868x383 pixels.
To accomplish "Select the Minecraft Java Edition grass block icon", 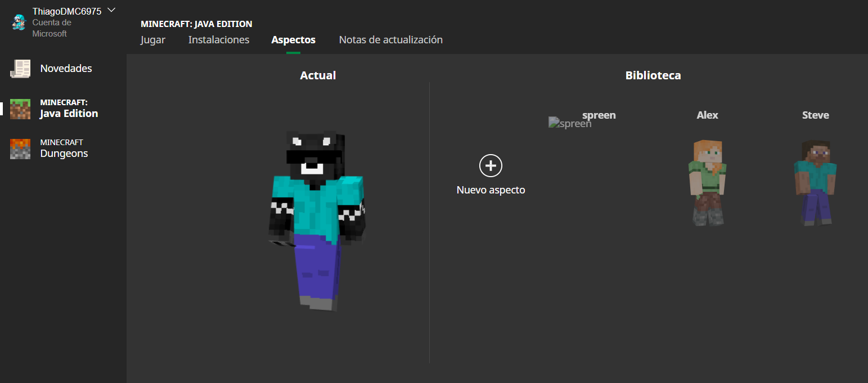I will (x=20, y=109).
